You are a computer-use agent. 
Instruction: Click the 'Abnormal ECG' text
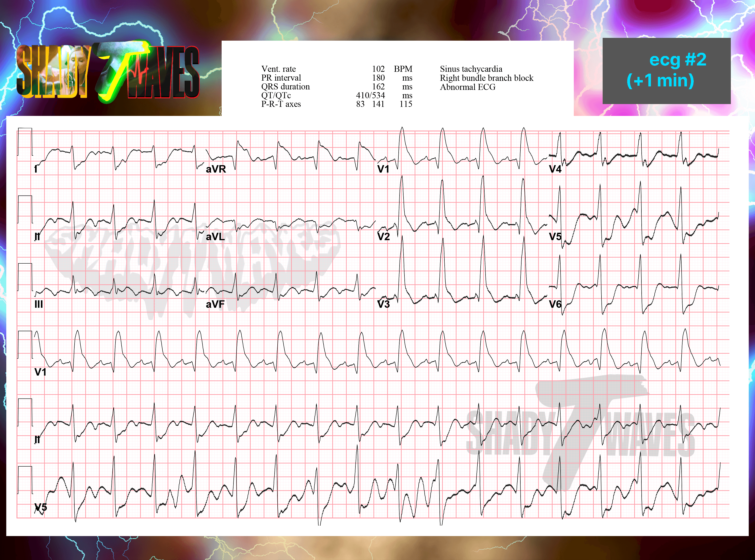click(x=467, y=87)
